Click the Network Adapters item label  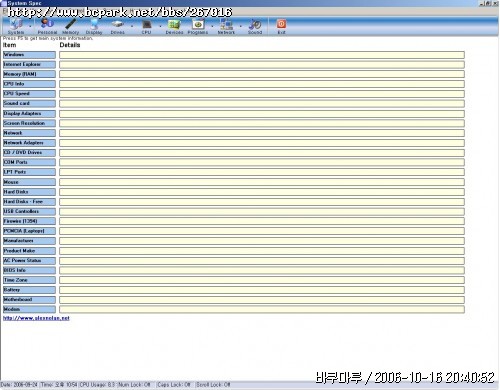pos(29,143)
